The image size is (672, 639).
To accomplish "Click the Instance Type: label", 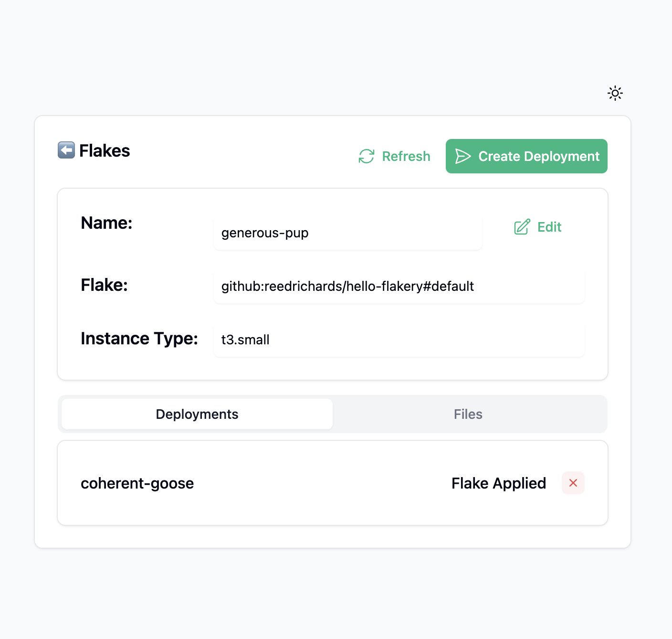I will [x=139, y=339].
